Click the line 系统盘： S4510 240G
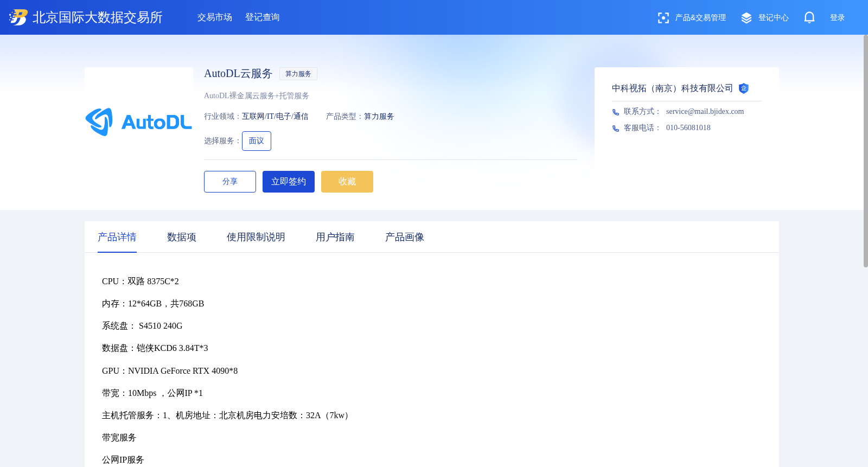 142,326
